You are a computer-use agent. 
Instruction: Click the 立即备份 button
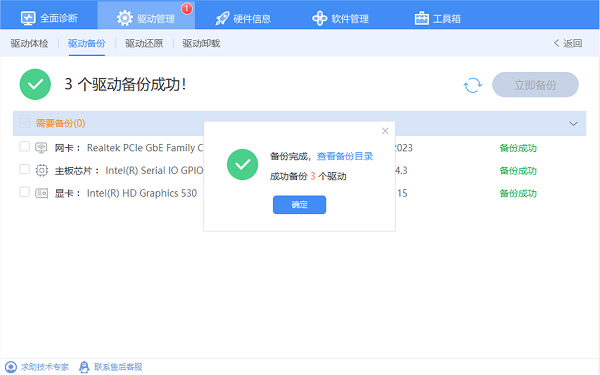click(535, 85)
